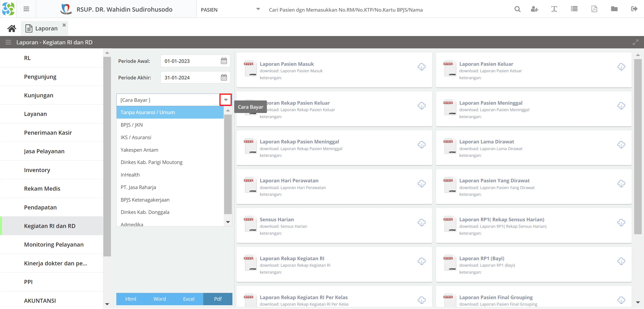This screenshot has width=644, height=309.
Task: Download Laporan Pasien Yang Dirawat cloud icon
Action: [621, 183]
